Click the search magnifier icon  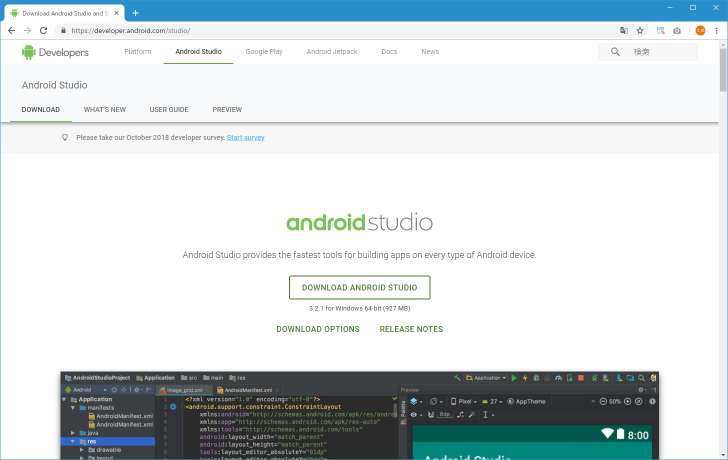615,52
